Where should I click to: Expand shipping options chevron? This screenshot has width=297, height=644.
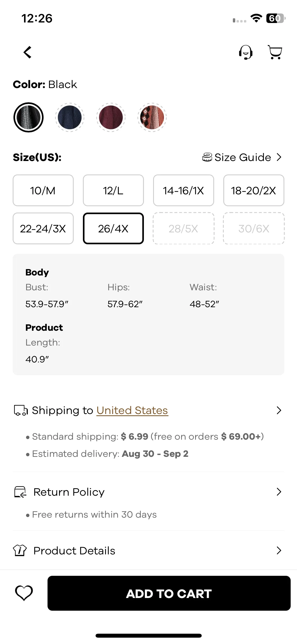pyautogui.click(x=279, y=410)
